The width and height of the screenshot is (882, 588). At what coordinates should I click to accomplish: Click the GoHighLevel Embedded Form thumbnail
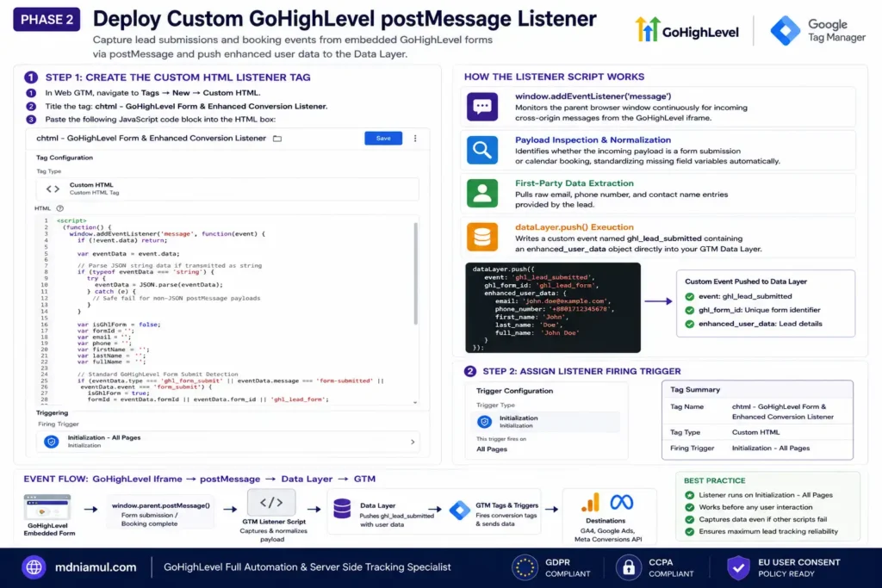47,507
